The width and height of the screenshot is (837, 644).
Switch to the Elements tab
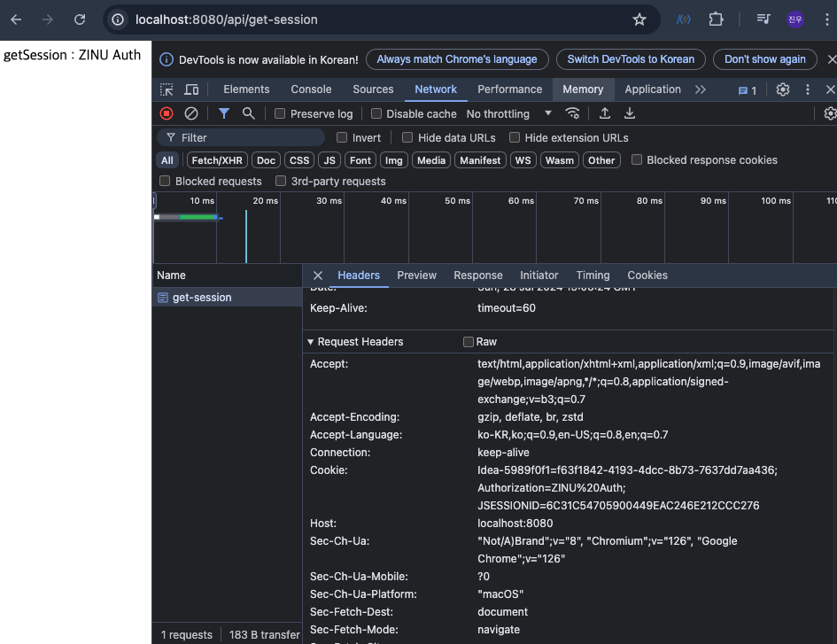[246, 89]
